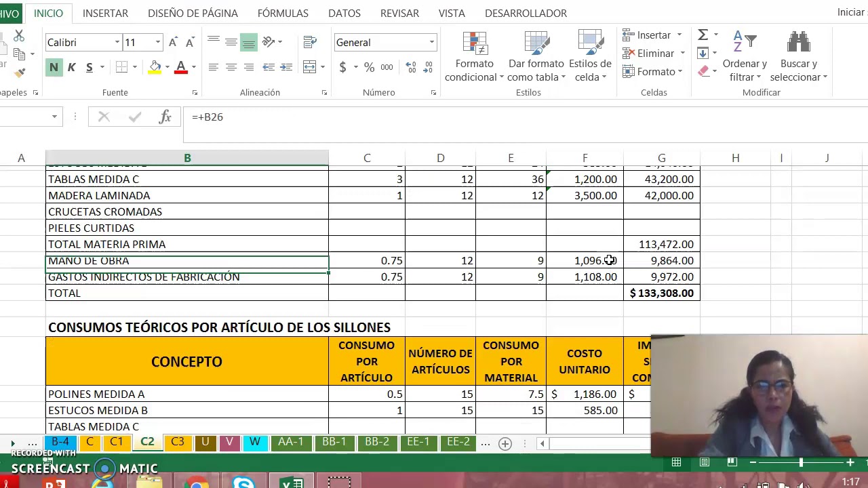Switch to Page Break Preview icon
The height and width of the screenshot is (488, 868).
coord(732,462)
